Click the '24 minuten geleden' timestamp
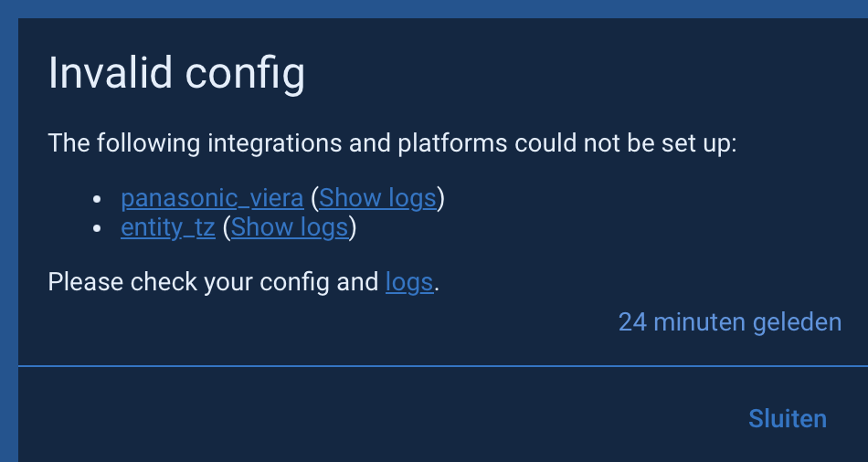The width and height of the screenshot is (868, 462). [729, 322]
